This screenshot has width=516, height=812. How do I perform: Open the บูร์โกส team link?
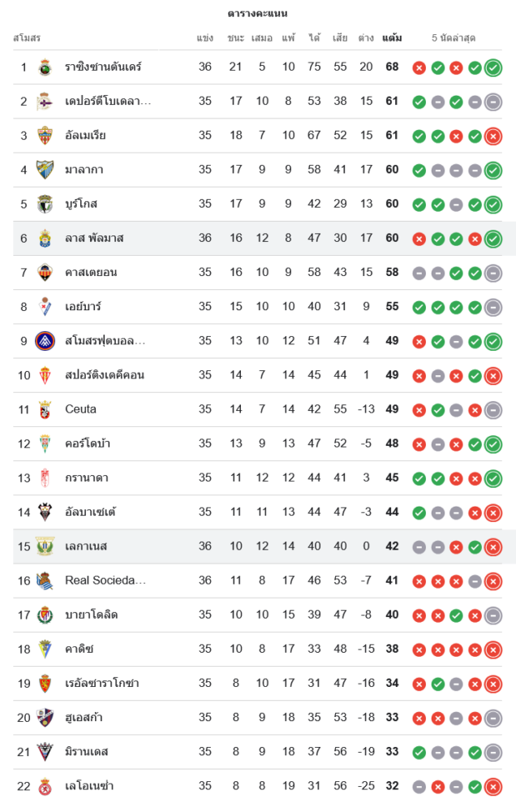(81, 204)
